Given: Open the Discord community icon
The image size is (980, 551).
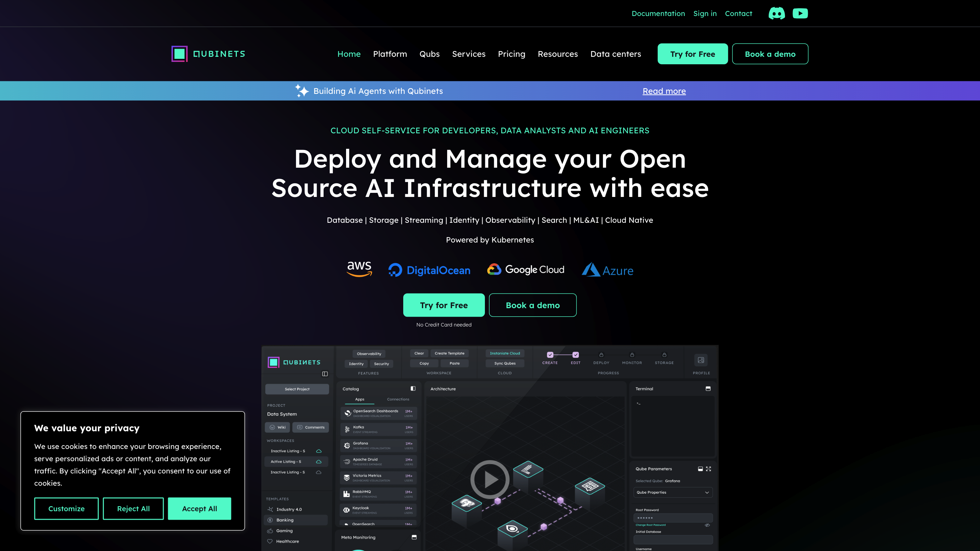Looking at the screenshot, I should (777, 13).
